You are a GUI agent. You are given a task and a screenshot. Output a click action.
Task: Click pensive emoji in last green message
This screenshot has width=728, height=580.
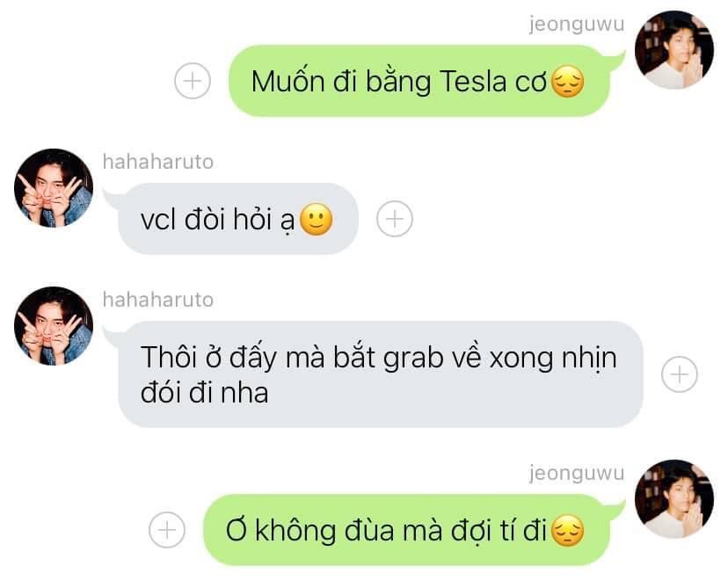click(567, 531)
